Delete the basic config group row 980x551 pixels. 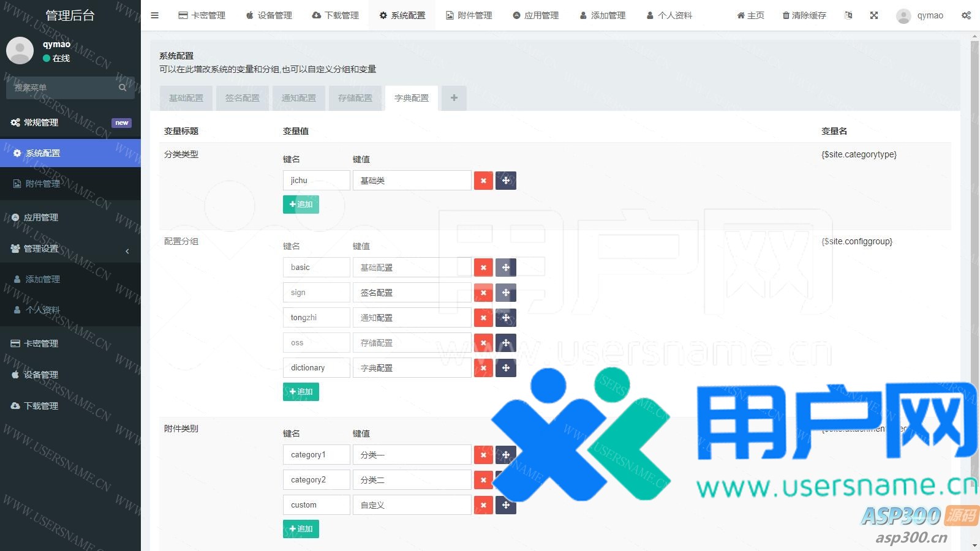click(483, 268)
